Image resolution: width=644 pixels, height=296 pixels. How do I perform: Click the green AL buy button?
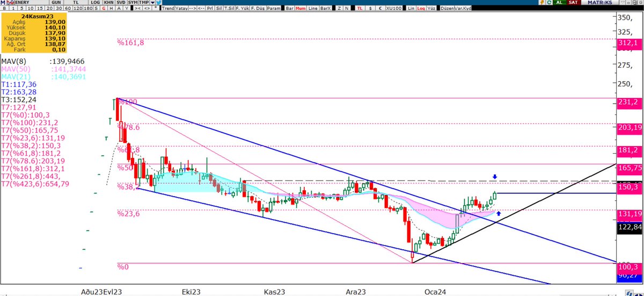(x=560, y=3)
